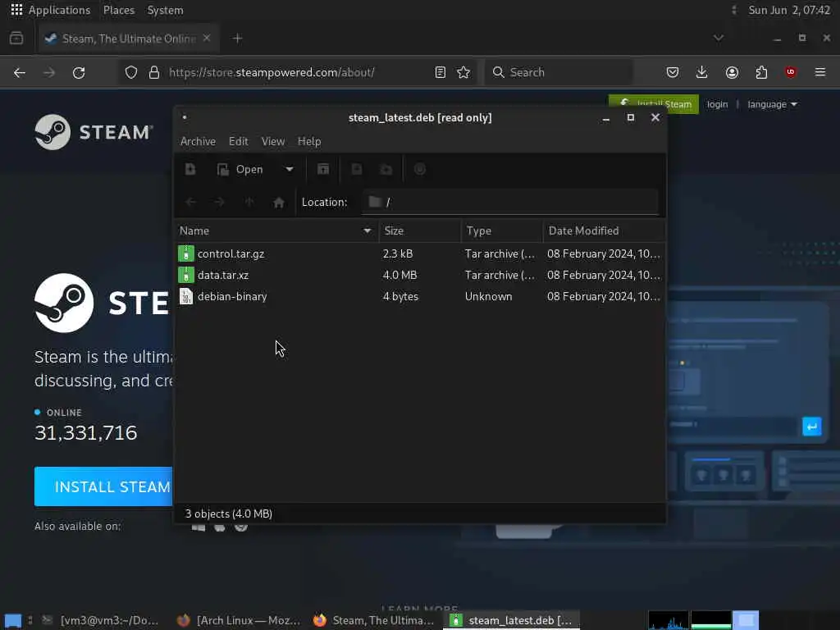Select data.tar.xz file
840x630 pixels.
pyautogui.click(x=420, y=276)
